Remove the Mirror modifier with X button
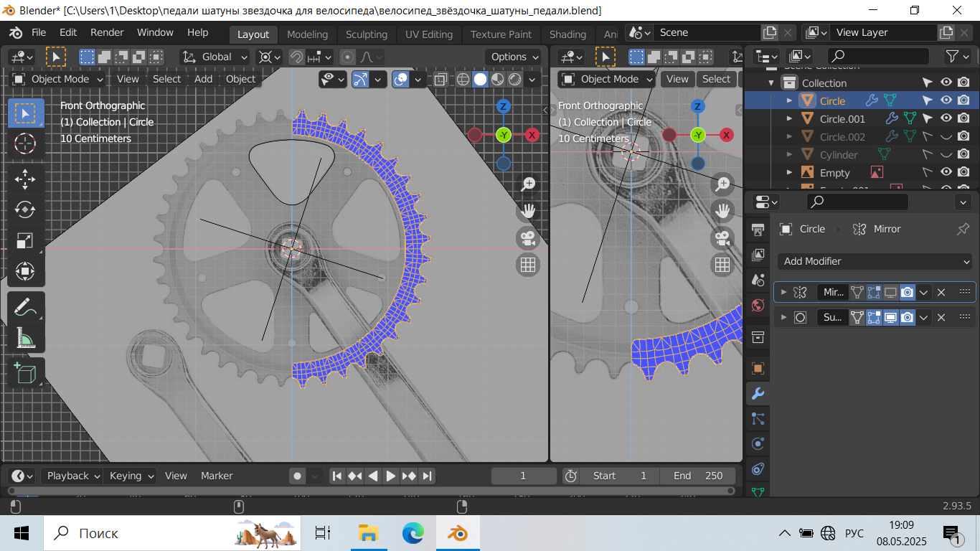980x551 pixels. (x=941, y=292)
